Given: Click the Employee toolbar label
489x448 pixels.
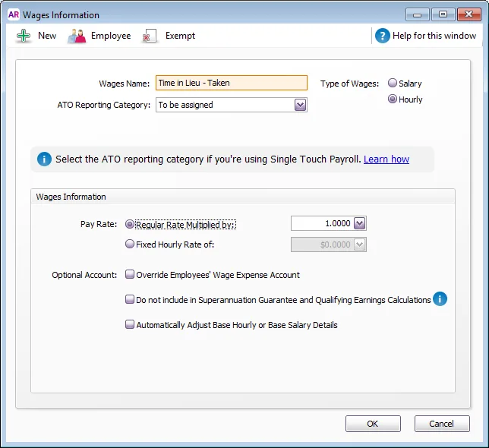Looking at the screenshot, I should pyautogui.click(x=111, y=36).
